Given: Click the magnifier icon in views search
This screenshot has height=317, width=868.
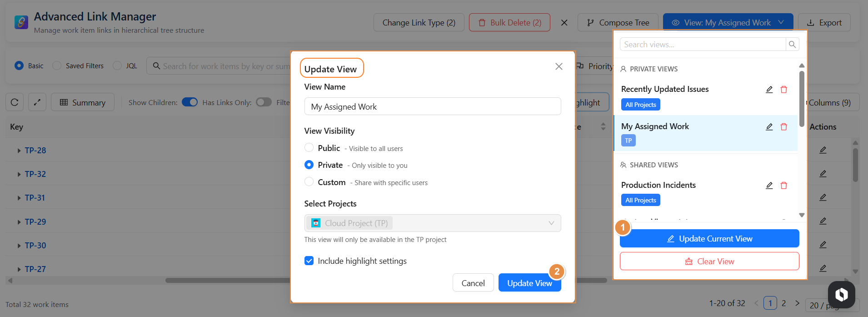Looking at the screenshot, I should [x=792, y=44].
